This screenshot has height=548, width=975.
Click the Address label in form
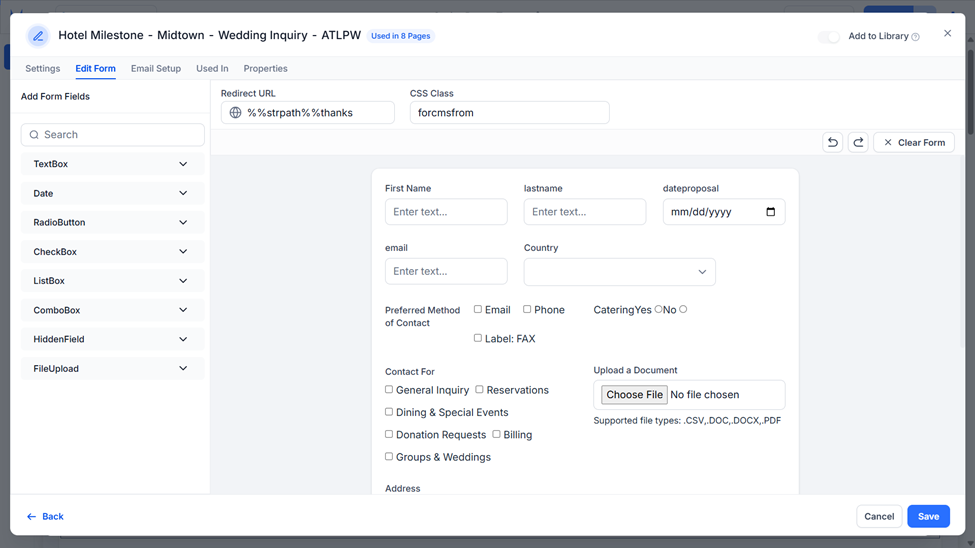pos(402,488)
